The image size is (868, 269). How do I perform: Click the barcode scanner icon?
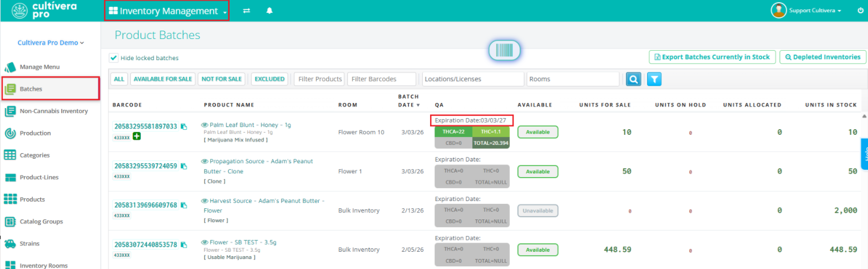[504, 50]
